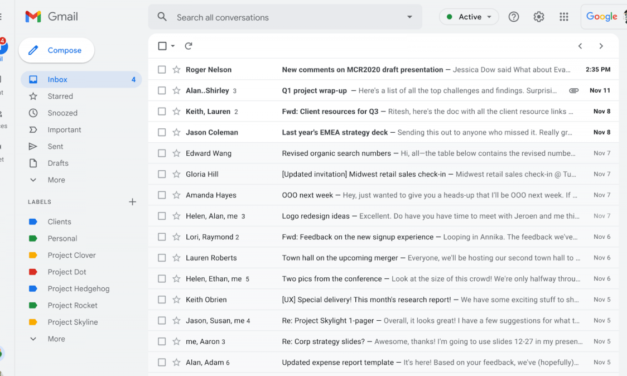The image size is (627, 376).
Task: Star the Edward Wang email
Action: pyautogui.click(x=176, y=153)
